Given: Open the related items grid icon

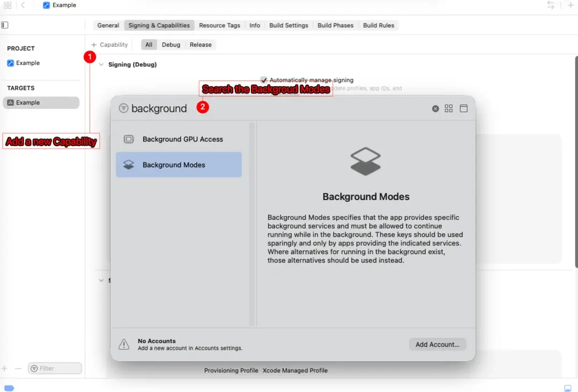Looking at the screenshot, I should (8, 5).
